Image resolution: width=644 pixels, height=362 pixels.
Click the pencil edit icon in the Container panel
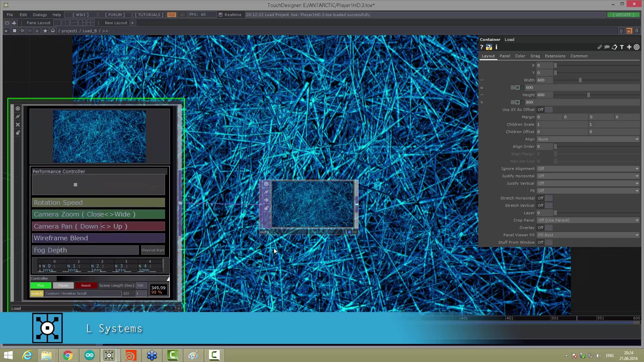(x=600, y=47)
